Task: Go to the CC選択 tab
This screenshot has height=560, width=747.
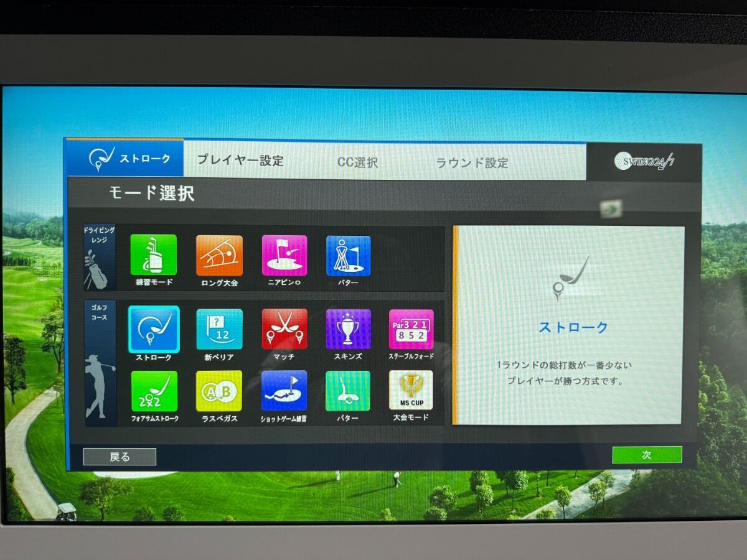Action: click(x=358, y=162)
